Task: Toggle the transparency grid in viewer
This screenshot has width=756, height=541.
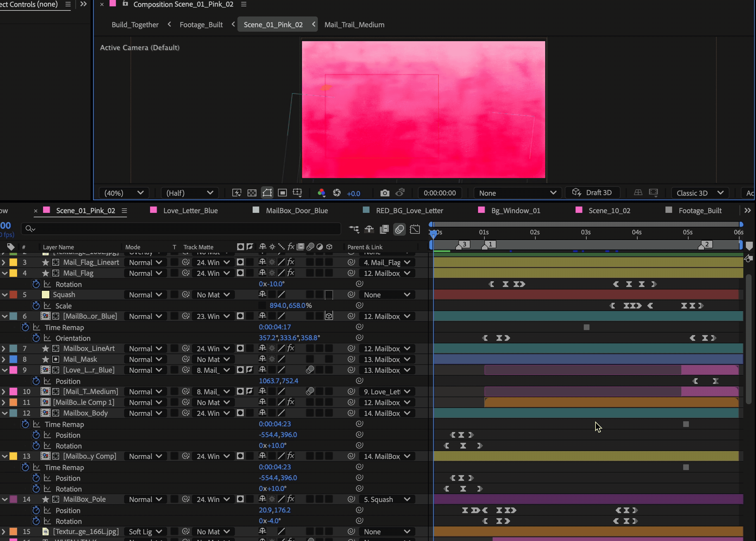Action: [x=252, y=193]
